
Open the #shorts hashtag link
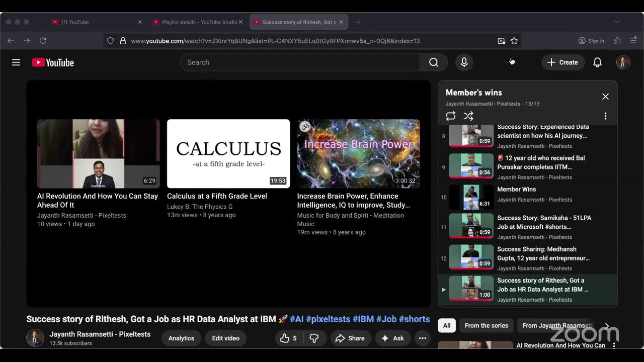point(415,319)
